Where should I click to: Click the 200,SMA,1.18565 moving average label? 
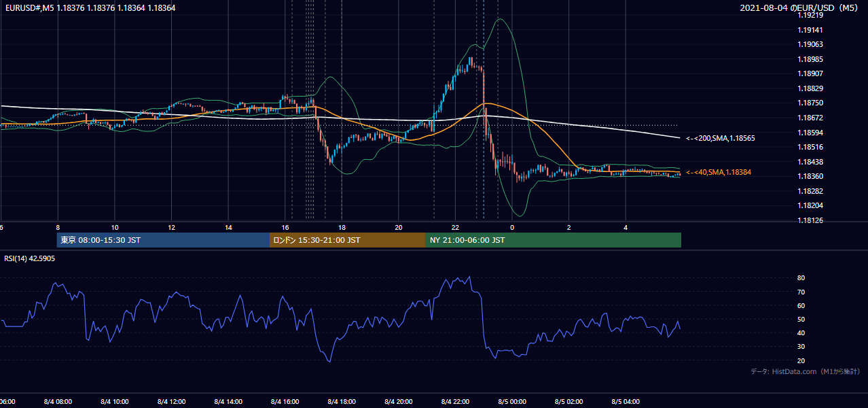(721, 138)
